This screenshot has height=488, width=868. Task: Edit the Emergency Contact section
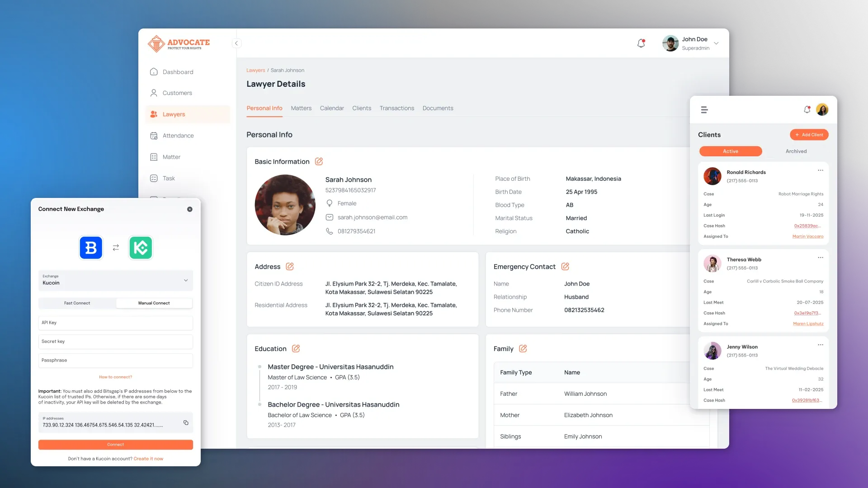coord(565,267)
